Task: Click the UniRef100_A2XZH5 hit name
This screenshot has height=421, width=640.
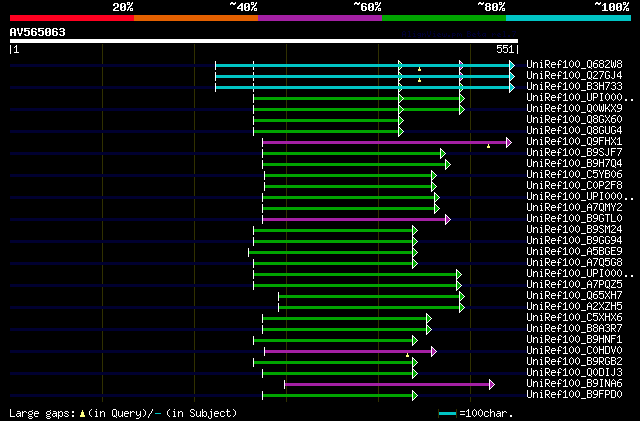Action: pyautogui.click(x=574, y=307)
